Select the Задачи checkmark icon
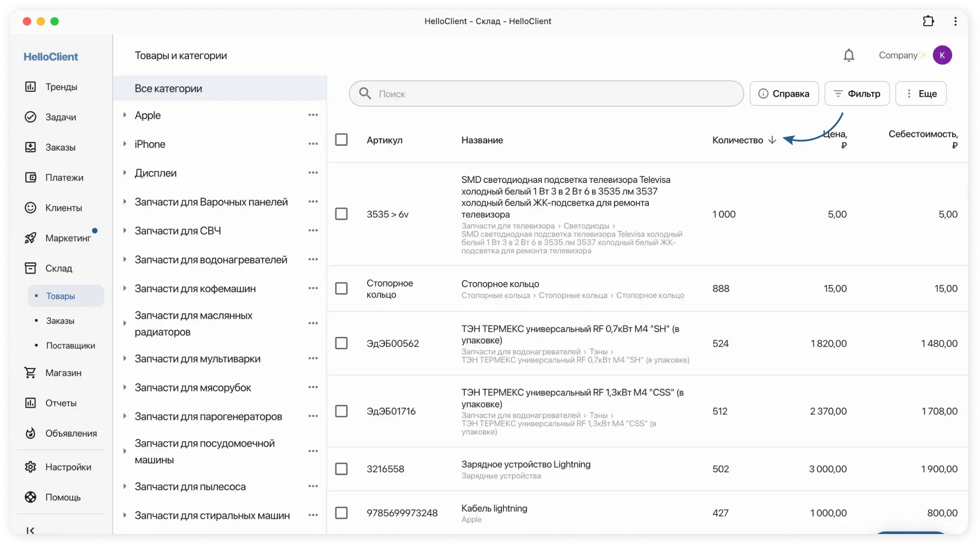This screenshot has height=546, width=980. click(x=30, y=117)
